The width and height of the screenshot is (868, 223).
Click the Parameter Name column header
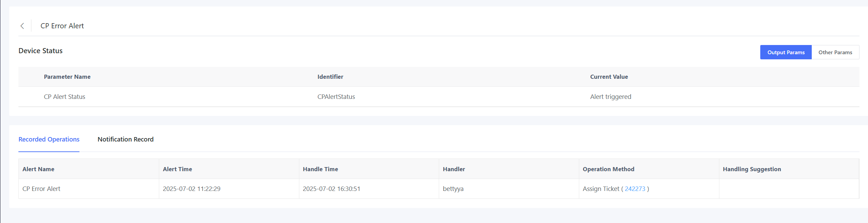tap(67, 77)
